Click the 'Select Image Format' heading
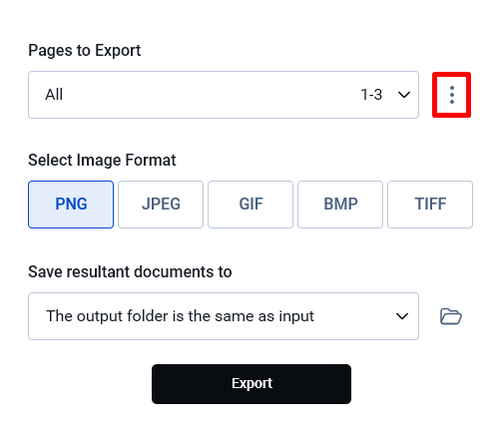 click(x=102, y=160)
